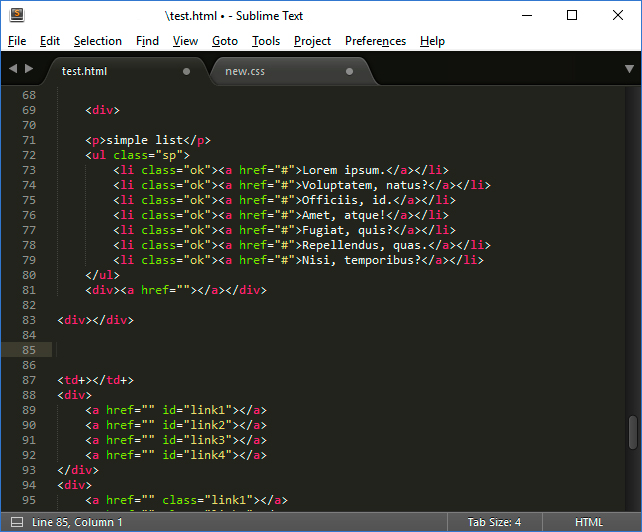The image size is (642, 532).
Task: Open the Help menu
Action: (432, 41)
